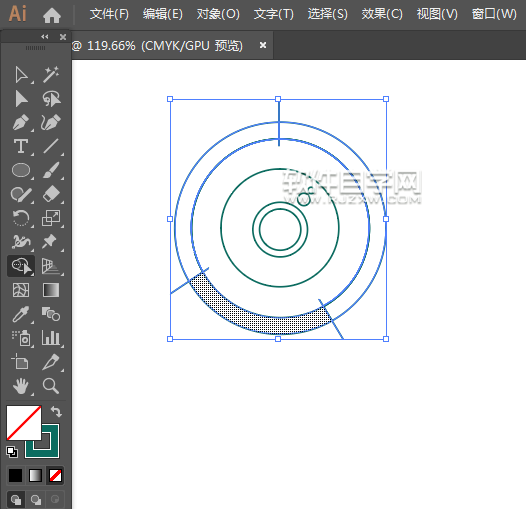This screenshot has width=526, height=509.
Task: Open the 效果(C) menu
Action: tap(382, 14)
